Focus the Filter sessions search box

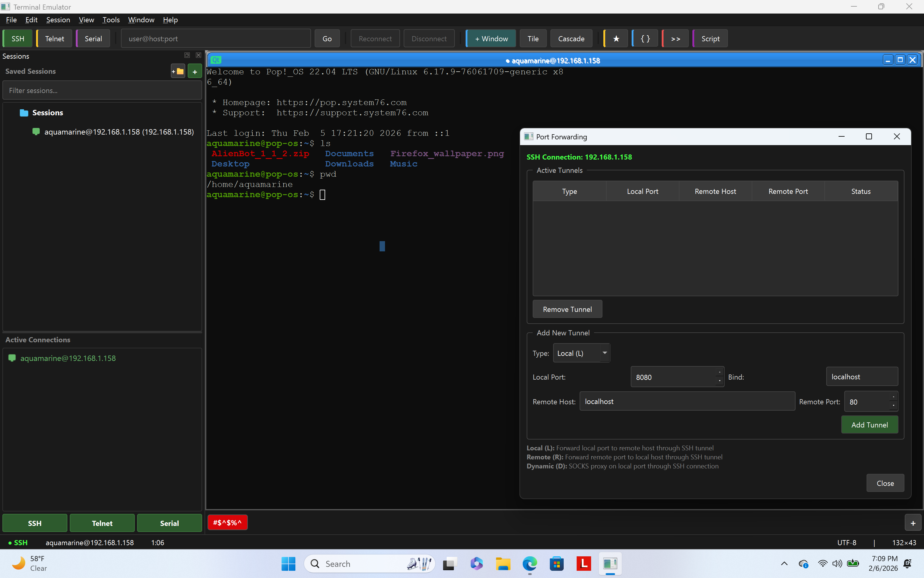coord(102,91)
